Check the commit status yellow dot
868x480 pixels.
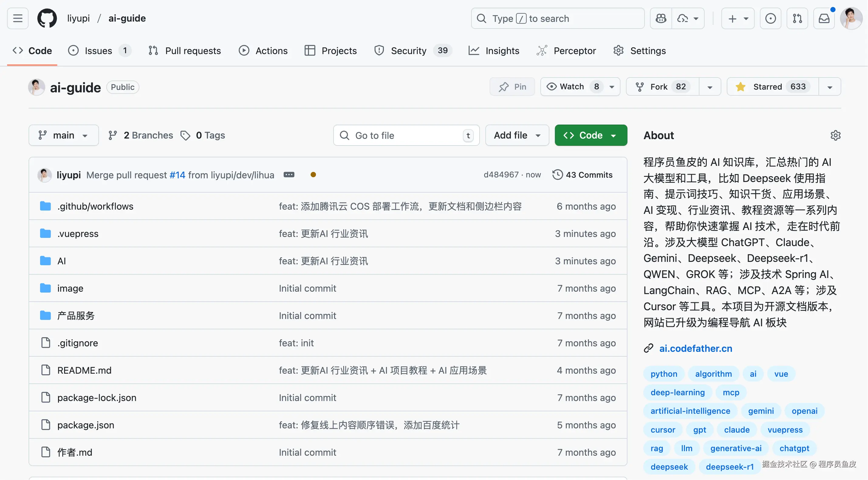313,175
